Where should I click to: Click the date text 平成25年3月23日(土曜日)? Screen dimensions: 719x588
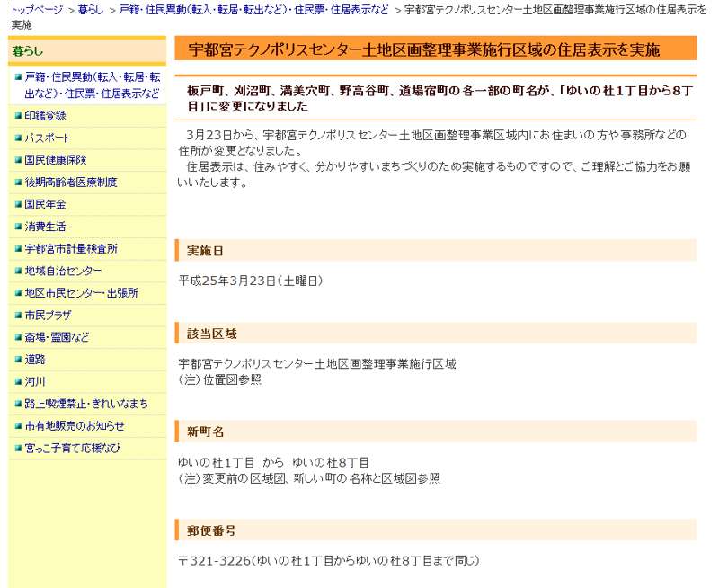pyautogui.click(x=251, y=281)
